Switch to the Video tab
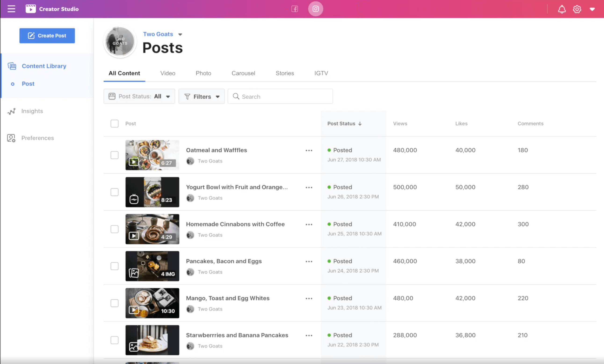Screen dimensions: 604x364 168,73
